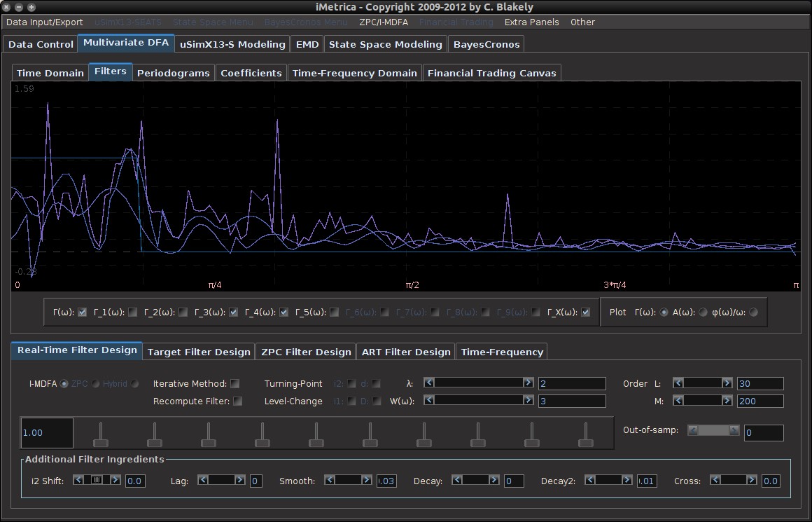This screenshot has width=812, height=522.
Task: Click the left arrow of the Cross scrollbar
Action: point(715,480)
